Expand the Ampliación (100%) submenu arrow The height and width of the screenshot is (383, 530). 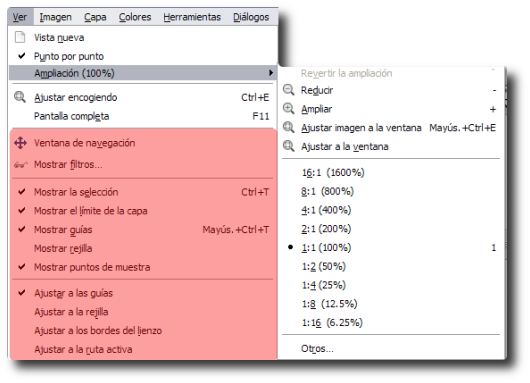(271, 73)
